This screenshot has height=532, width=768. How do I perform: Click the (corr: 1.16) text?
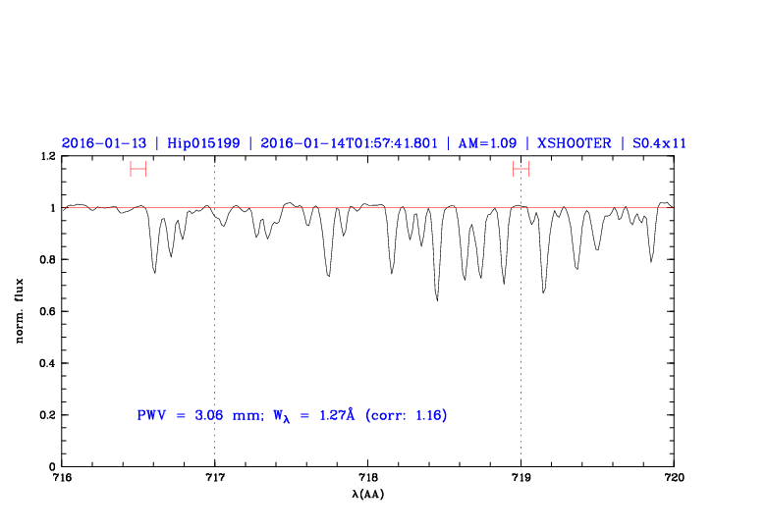pyautogui.click(x=406, y=416)
